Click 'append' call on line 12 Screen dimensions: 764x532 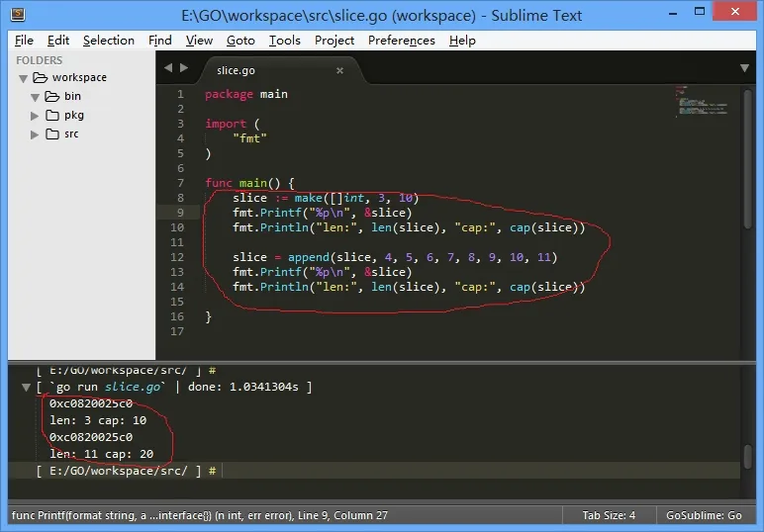coord(309,257)
